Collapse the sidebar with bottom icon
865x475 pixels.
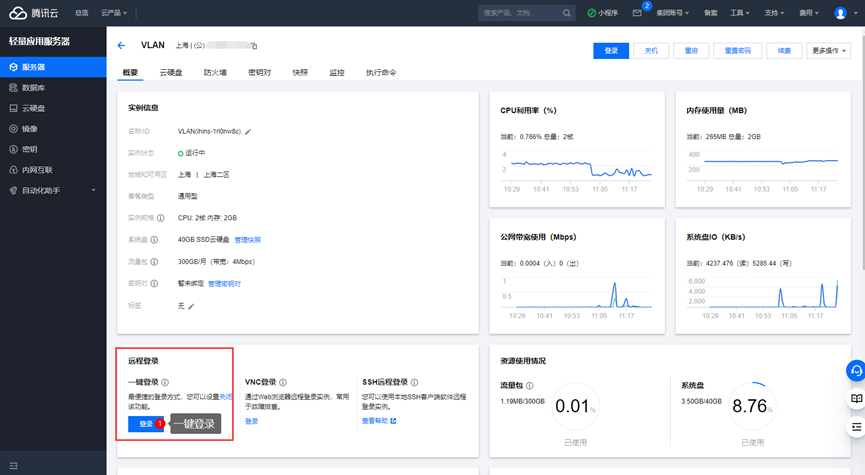pyautogui.click(x=14, y=466)
